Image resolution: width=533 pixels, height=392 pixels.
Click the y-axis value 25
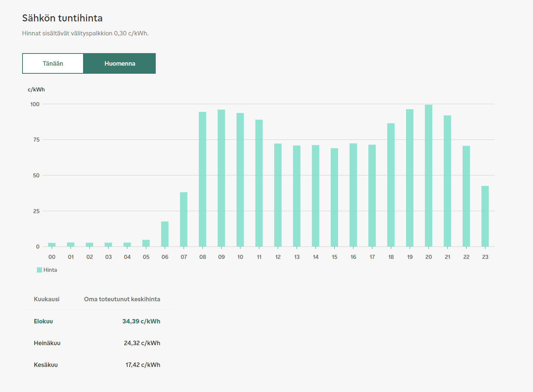pos(36,211)
